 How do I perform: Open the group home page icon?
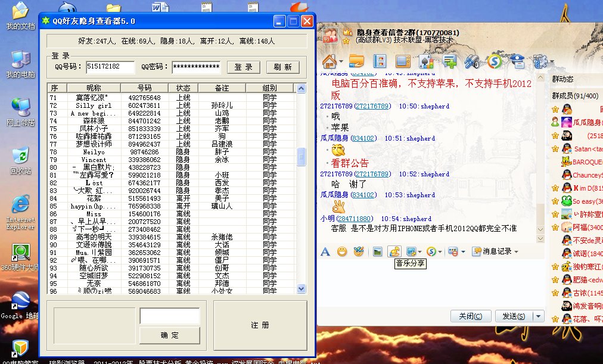(330, 61)
